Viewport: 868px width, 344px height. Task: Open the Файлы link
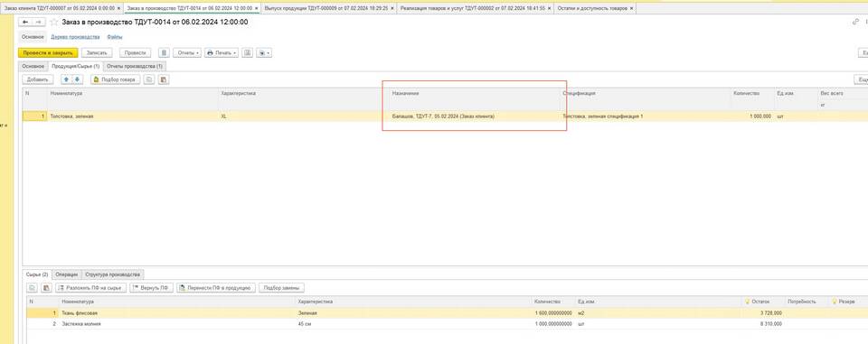pyautogui.click(x=115, y=37)
